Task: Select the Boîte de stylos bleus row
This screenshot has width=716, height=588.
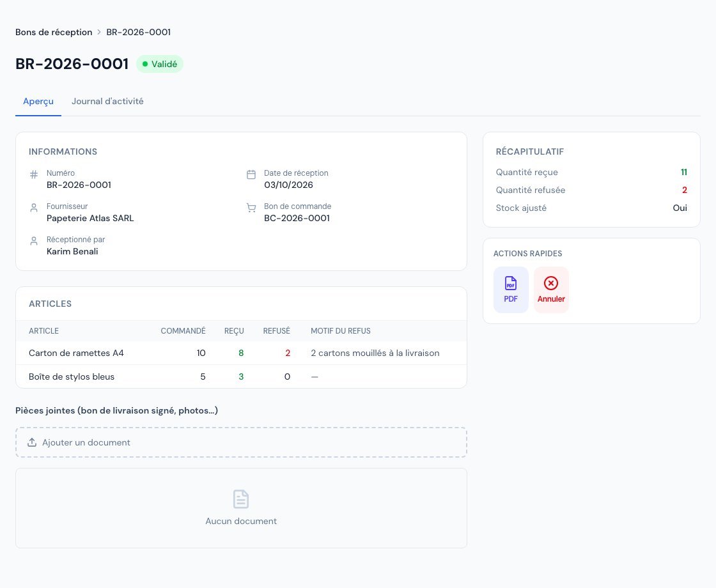Action: click(x=241, y=376)
